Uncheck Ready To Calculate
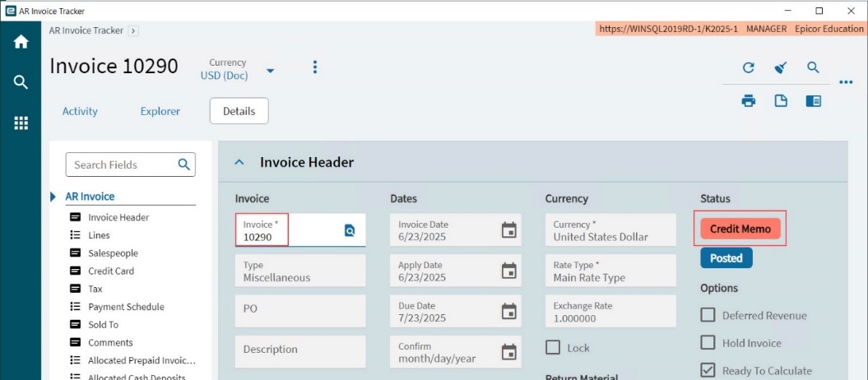Viewport: 868px width, 380px height. tap(708, 370)
